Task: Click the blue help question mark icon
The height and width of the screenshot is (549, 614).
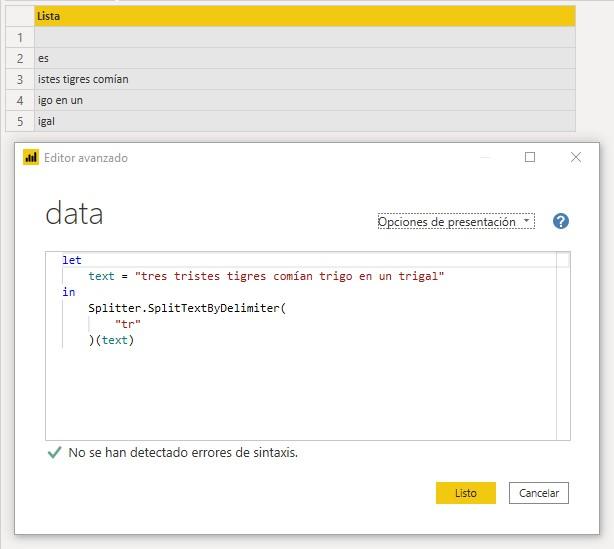Action: [x=560, y=222]
